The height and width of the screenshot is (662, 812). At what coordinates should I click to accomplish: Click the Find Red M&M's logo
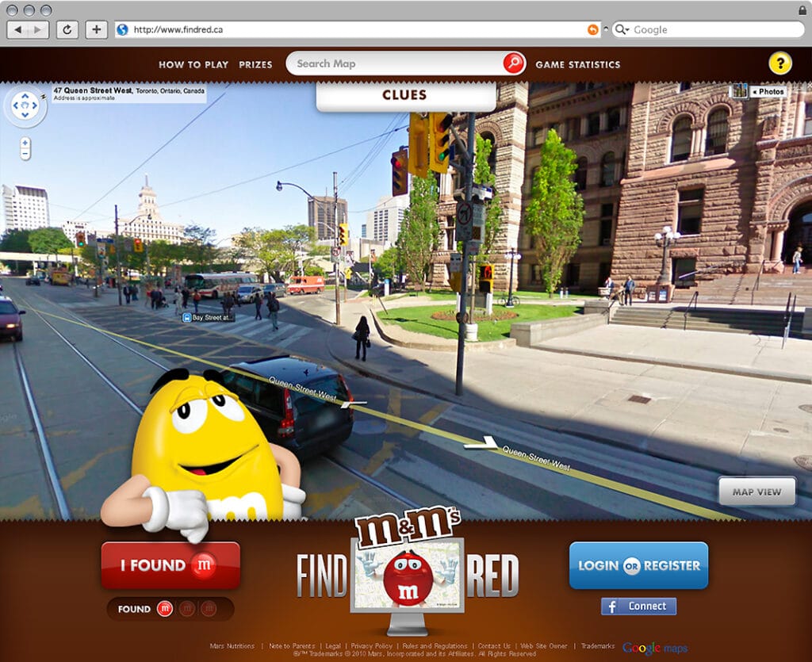408,570
